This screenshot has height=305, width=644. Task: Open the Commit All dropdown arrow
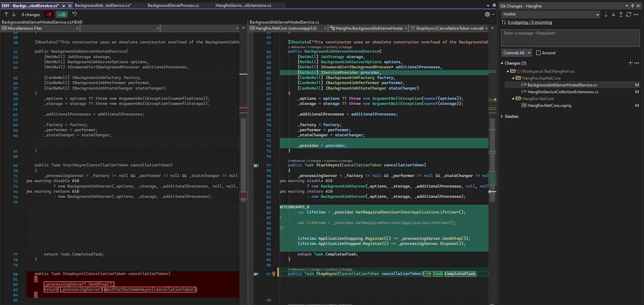[x=529, y=53]
